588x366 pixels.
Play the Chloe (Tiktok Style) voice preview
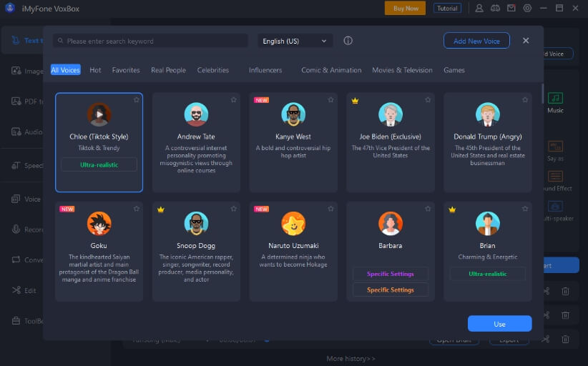tap(99, 114)
